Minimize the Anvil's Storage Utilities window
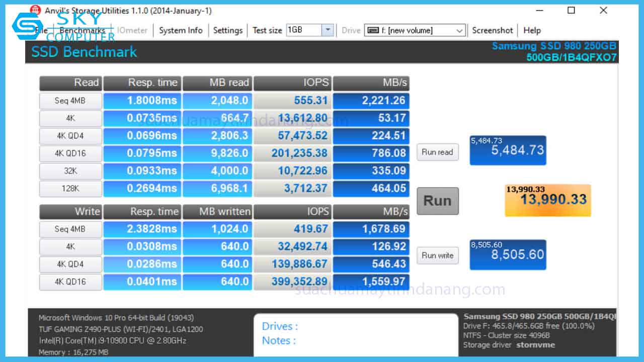 pyautogui.click(x=539, y=11)
